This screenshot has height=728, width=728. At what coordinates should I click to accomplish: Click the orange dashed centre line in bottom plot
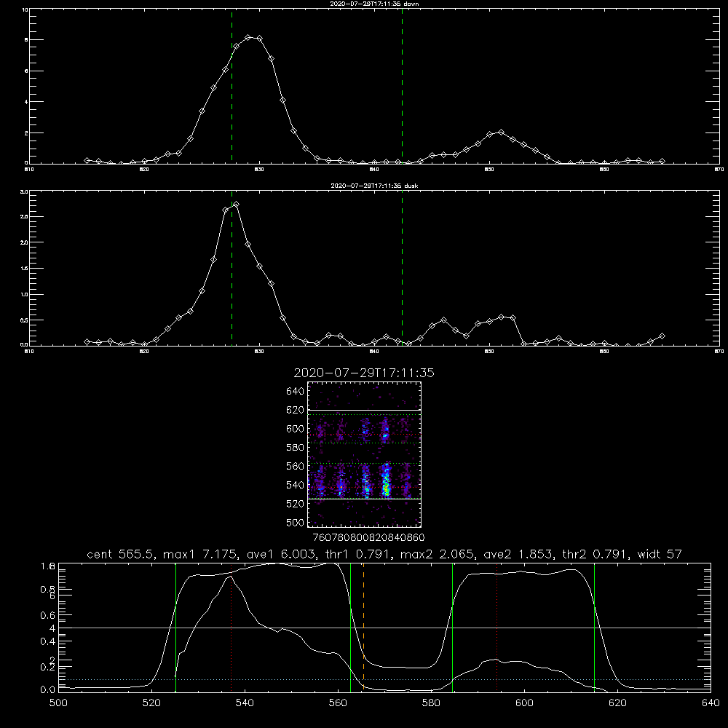[363, 627]
